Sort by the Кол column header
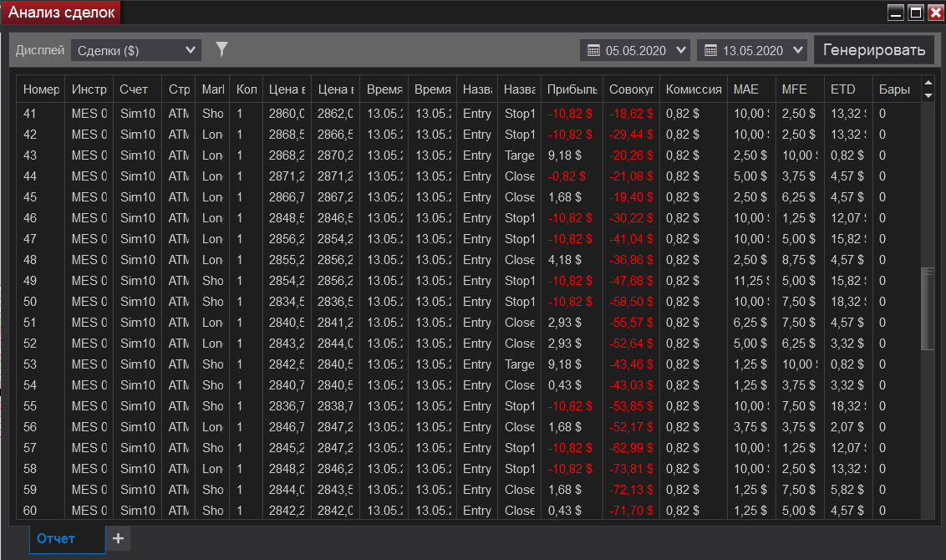This screenshot has height=560, width=946. [247, 89]
